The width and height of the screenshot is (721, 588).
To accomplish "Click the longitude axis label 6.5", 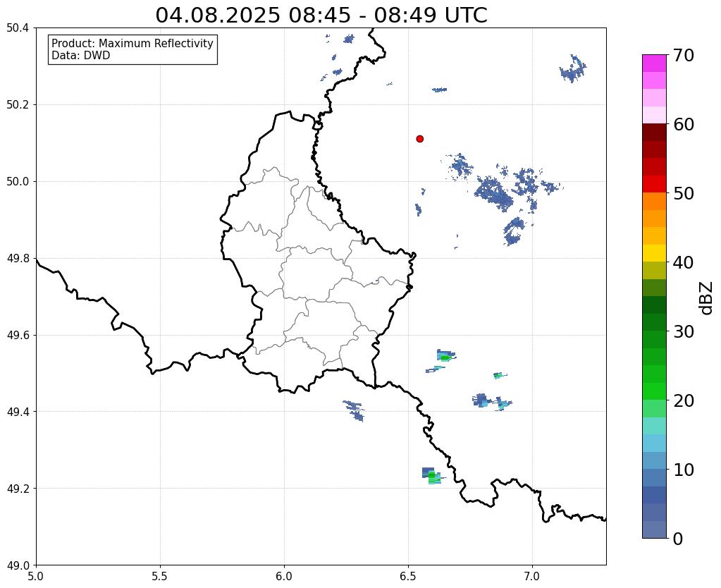I will 408,576.
